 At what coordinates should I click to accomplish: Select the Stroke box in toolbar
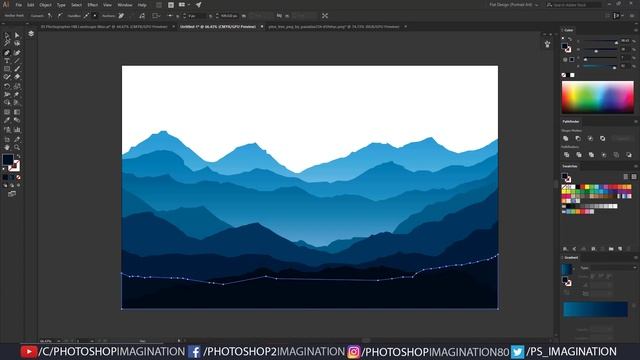[x=15, y=166]
